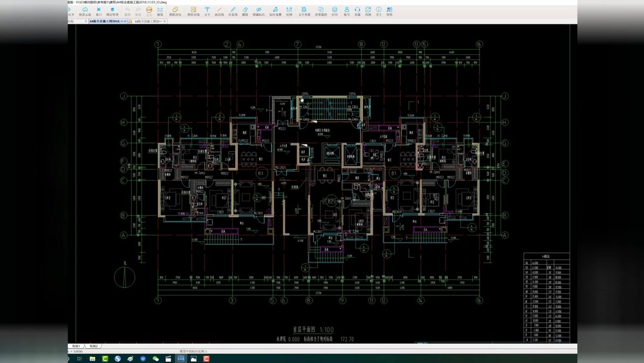Switch to 布局2 layout tab
644x363 pixels.
click(94, 346)
